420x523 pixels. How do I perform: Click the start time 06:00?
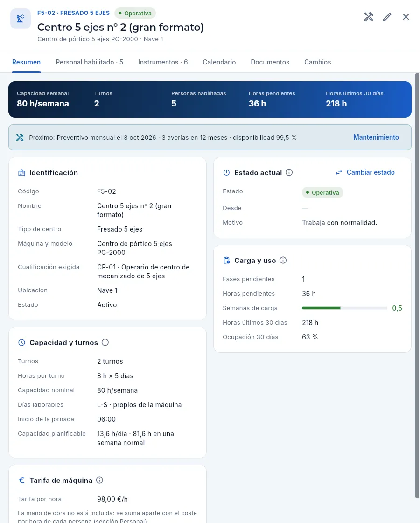[x=106, y=419]
